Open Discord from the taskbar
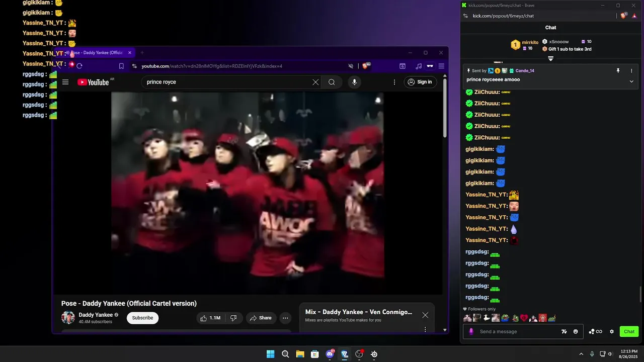This screenshot has height=362, width=644. pyautogui.click(x=330, y=354)
